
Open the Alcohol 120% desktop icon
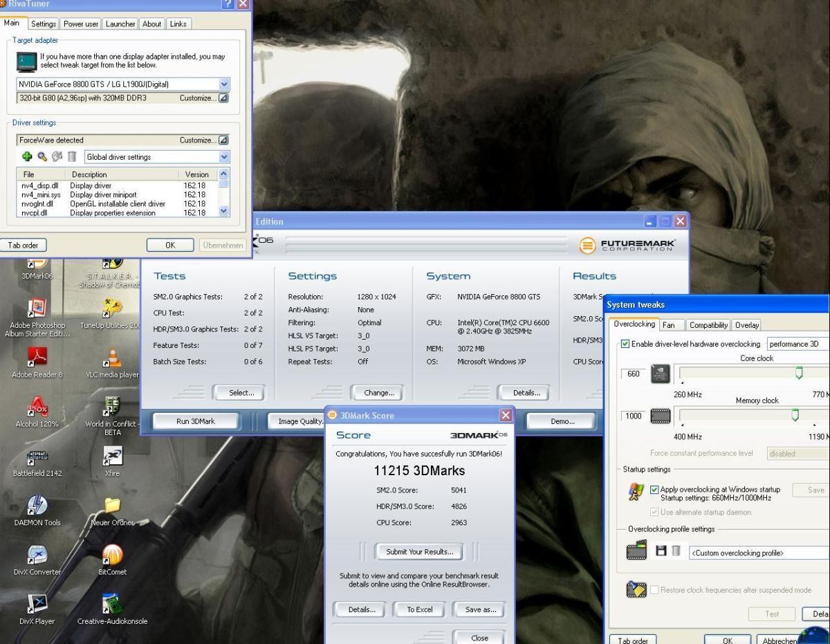point(38,405)
